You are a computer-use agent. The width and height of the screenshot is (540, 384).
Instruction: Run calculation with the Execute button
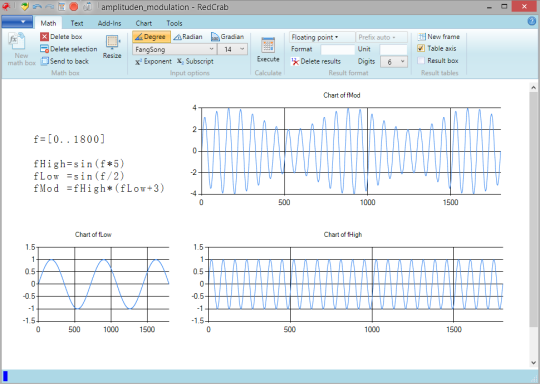[x=268, y=49]
